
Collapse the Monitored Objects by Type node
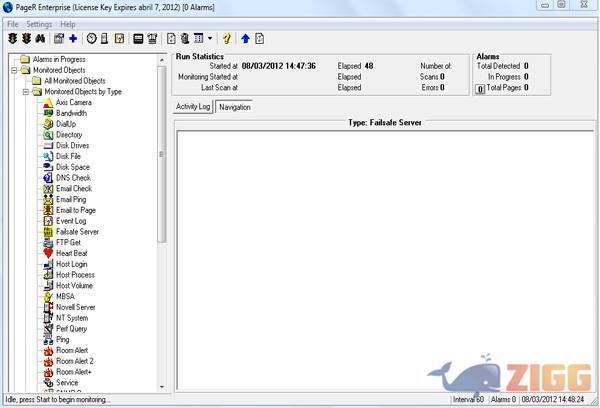[26, 92]
